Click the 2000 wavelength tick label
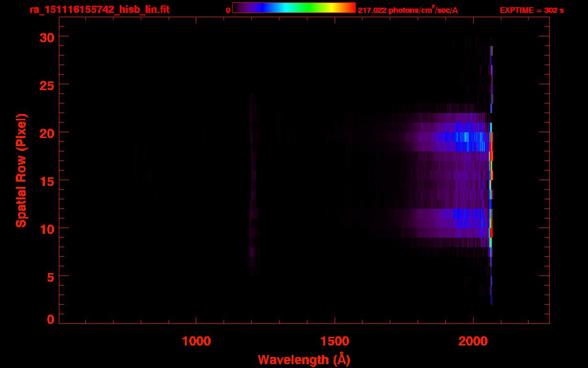The height and width of the screenshot is (368, 588). pyautogui.click(x=473, y=341)
